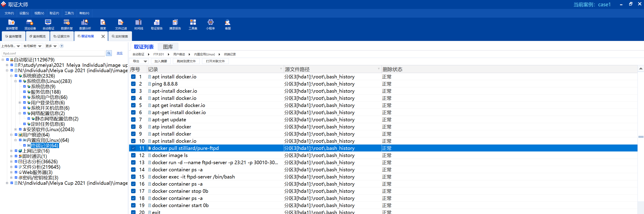Screen dimensions: 644x214
Task: Expand the 日志分析(36626) tree node
Action: pyautogui.click(x=11, y=162)
